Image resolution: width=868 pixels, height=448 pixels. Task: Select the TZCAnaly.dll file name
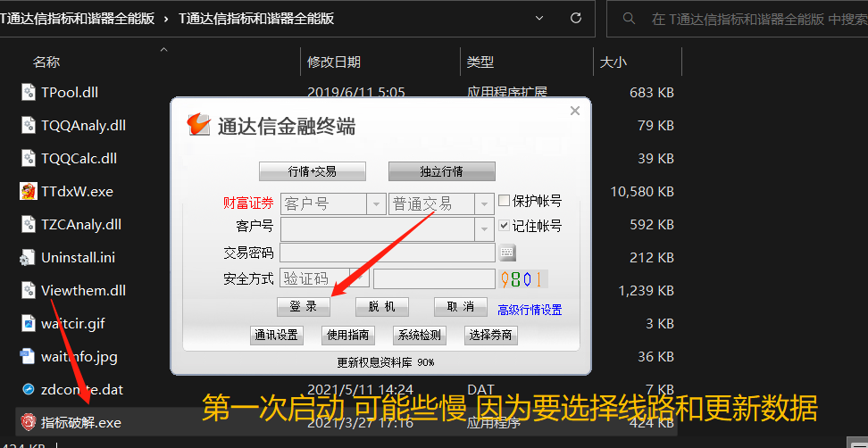[x=81, y=225]
